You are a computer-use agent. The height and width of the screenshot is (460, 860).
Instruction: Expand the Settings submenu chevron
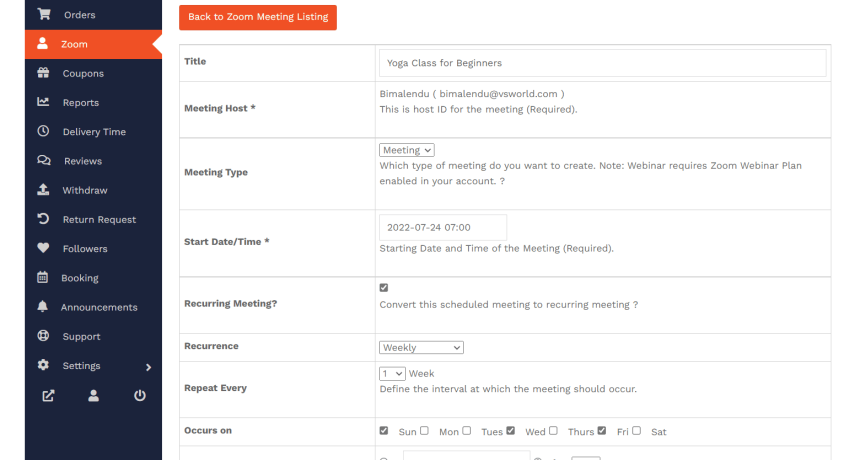point(148,367)
